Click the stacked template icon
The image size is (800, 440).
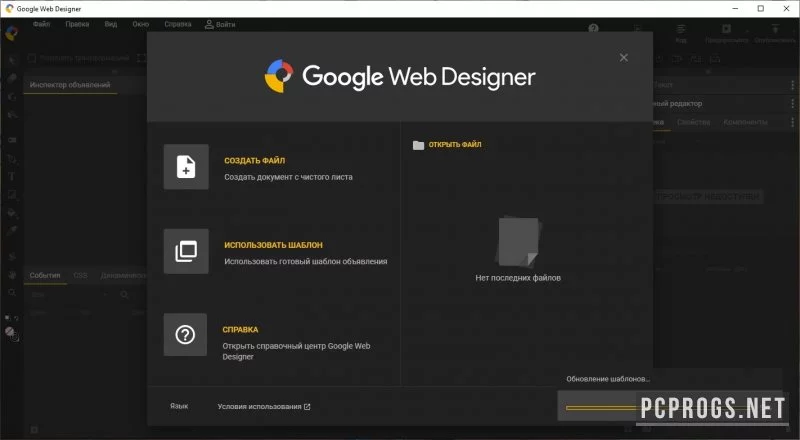point(186,251)
